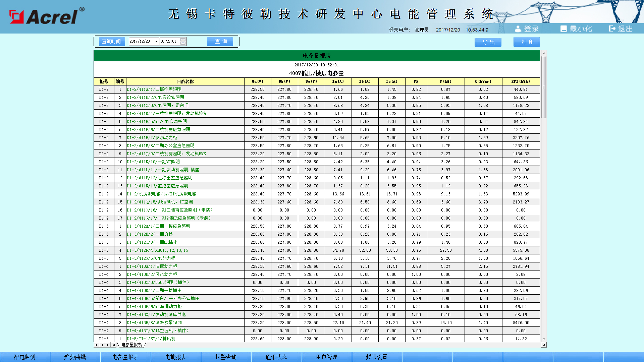Go to previous sheet tab arrow
Viewport: 644px width, 362px height.
(x=102, y=345)
